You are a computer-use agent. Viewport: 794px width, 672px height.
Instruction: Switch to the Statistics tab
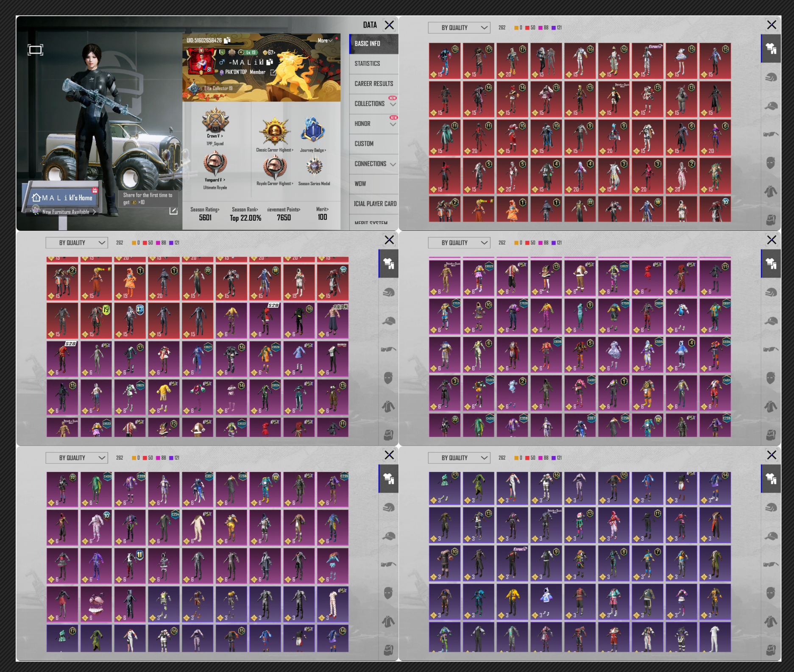(374, 64)
